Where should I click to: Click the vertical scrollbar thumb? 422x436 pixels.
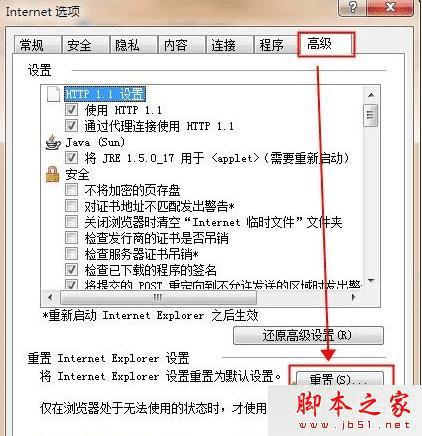coord(371,116)
